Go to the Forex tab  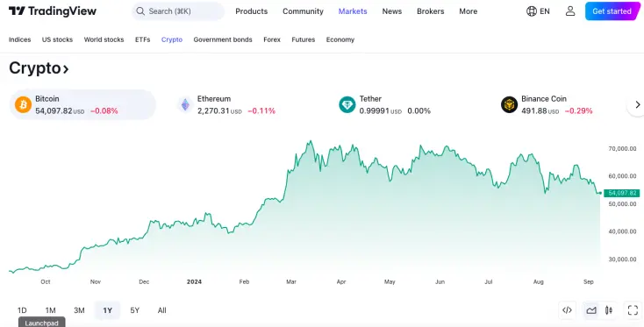(272, 39)
